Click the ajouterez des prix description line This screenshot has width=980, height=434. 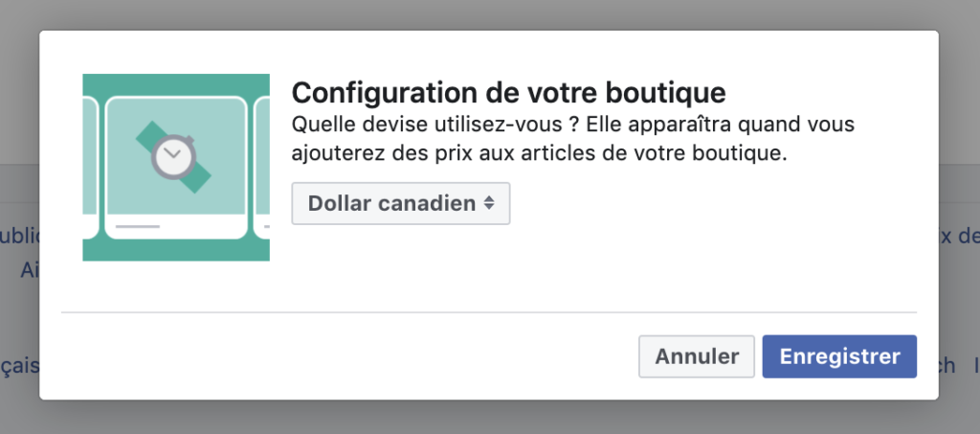tap(538, 153)
